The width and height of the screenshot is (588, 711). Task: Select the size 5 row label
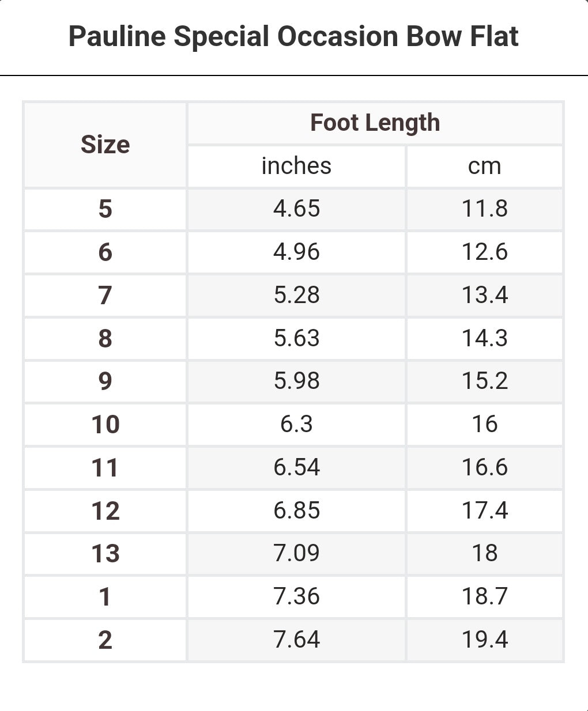105,209
